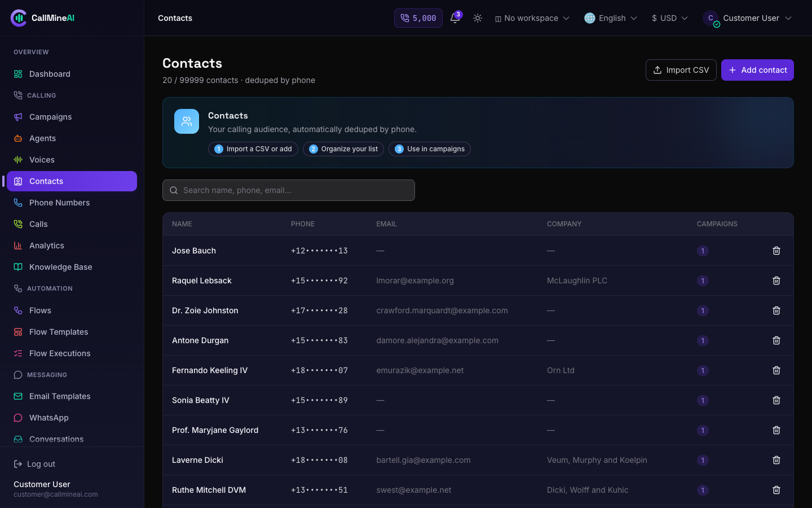Viewport: 812px width, 508px height.
Task: Click email emurazik@example.net
Action: click(420, 370)
